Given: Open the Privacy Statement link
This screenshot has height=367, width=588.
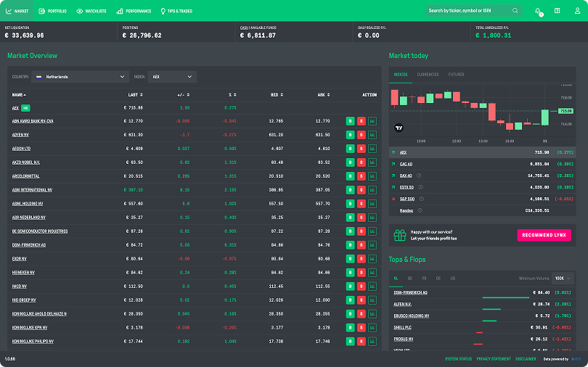Looking at the screenshot, I should 493,359.
